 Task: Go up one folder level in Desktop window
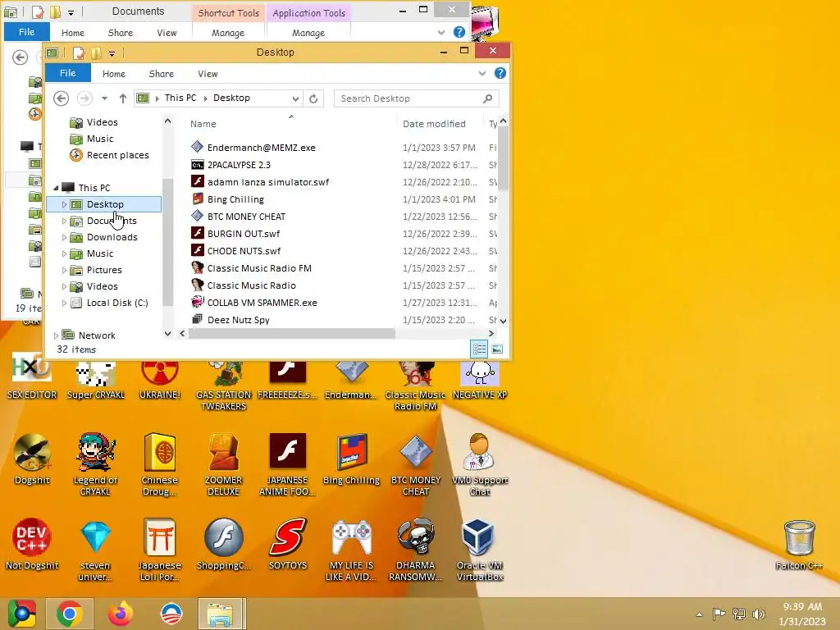click(123, 98)
